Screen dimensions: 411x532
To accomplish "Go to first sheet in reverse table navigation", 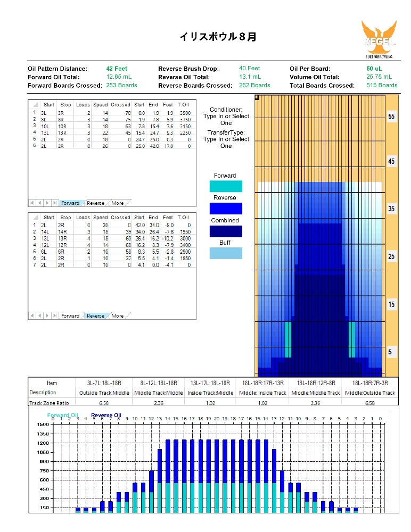I will (32, 315).
